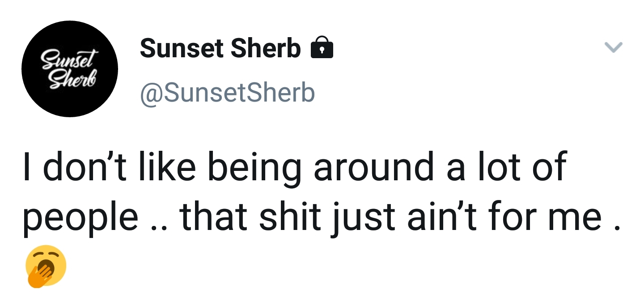Expand the tweet options chevron
The image size is (644, 302).
[614, 47]
